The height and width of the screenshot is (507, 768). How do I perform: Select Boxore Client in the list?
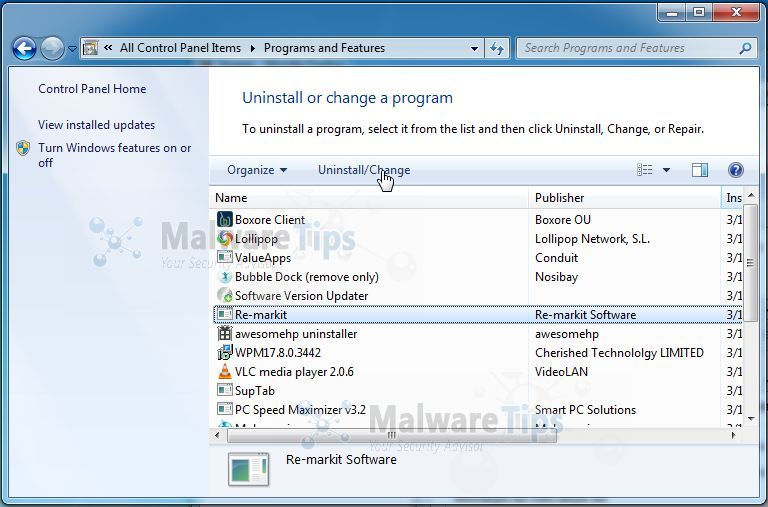(x=270, y=219)
